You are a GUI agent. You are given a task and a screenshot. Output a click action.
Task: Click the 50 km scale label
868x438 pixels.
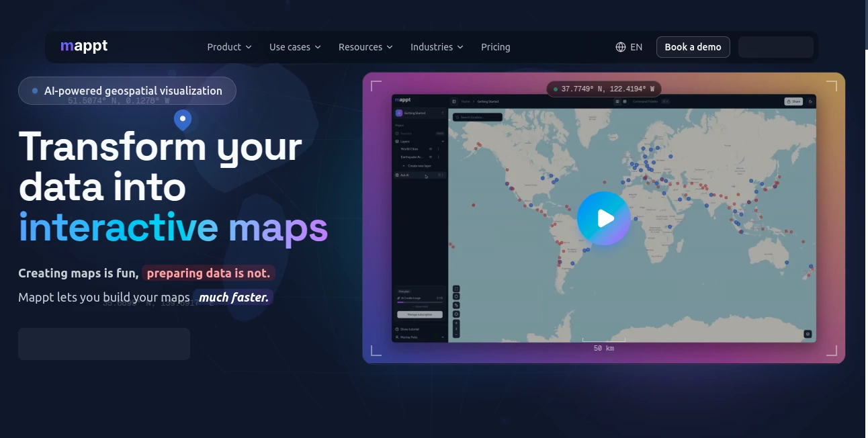pyautogui.click(x=604, y=349)
